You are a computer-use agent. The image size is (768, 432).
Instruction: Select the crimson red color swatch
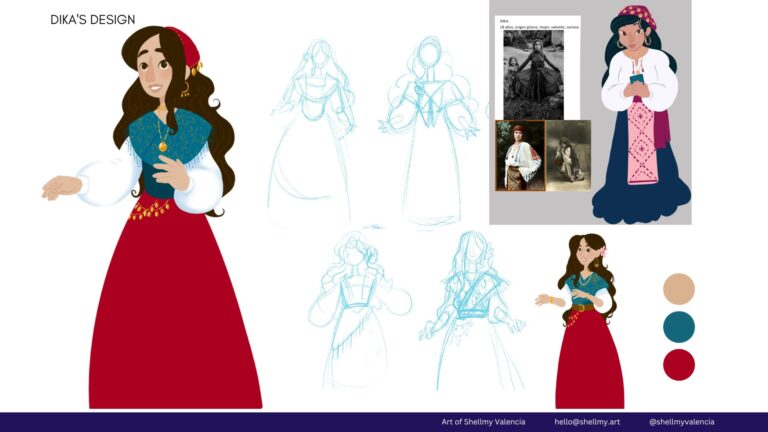coord(679,365)
